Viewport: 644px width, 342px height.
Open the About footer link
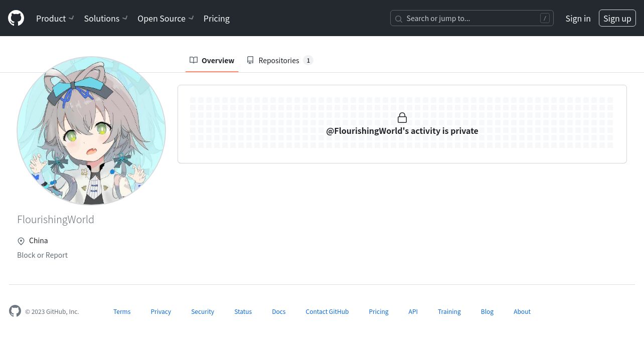(x=522, y=311)
